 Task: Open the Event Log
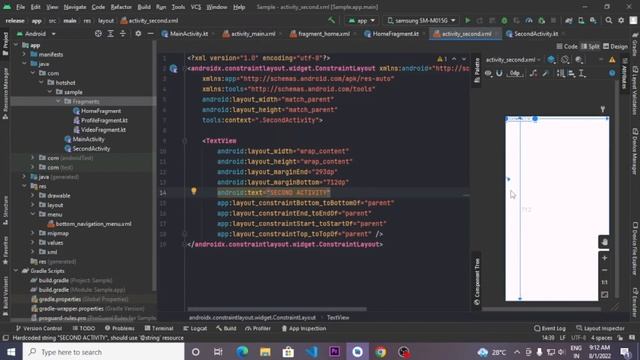(x=549, y=328)
